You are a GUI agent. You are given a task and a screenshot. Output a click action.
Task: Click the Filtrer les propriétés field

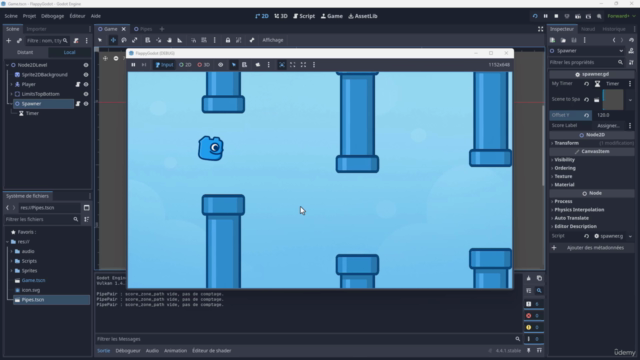pos(587,62)
